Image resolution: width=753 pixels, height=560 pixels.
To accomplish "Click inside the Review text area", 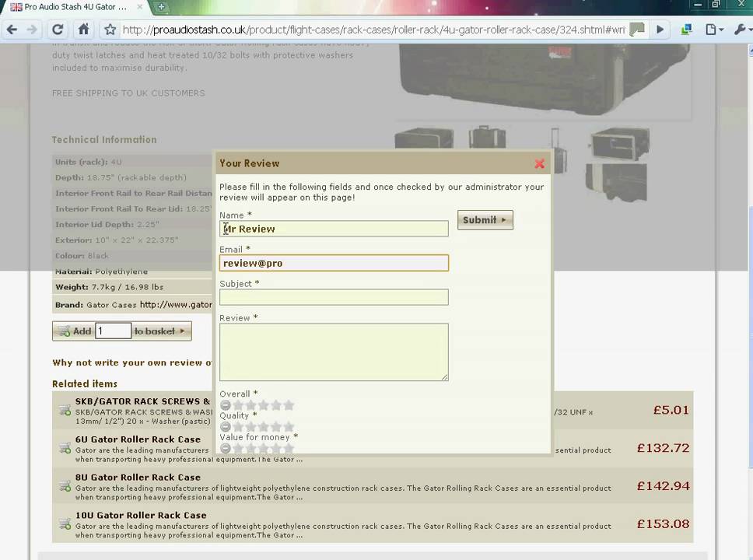I will point(334,352).
